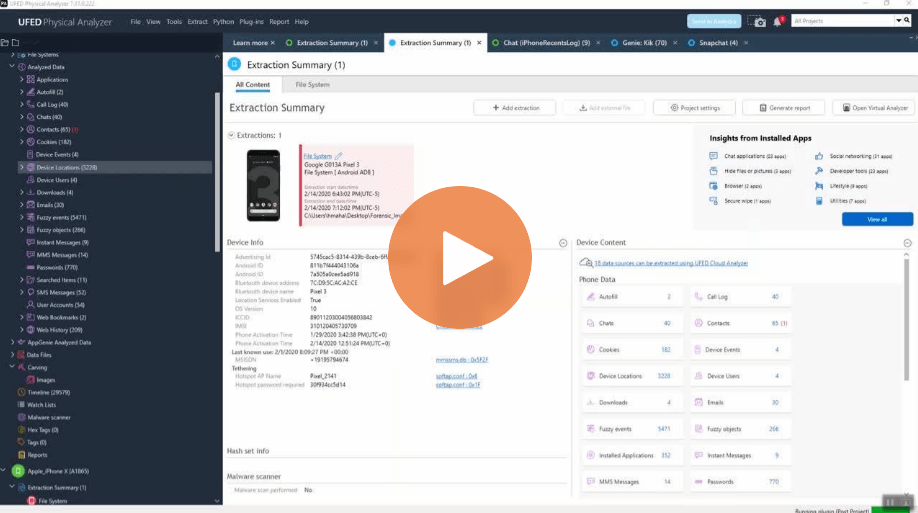Open the Extract menu
Screen dimensions: 918x513
197,22
